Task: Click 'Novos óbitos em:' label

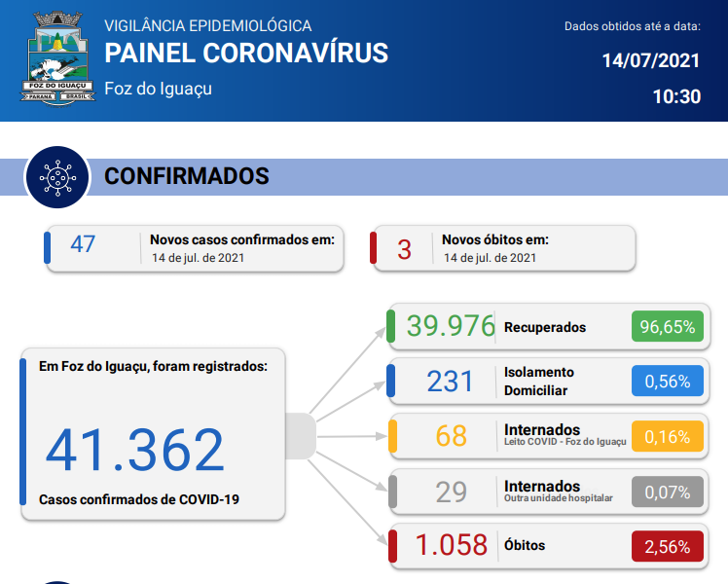Action: [495, 239]
